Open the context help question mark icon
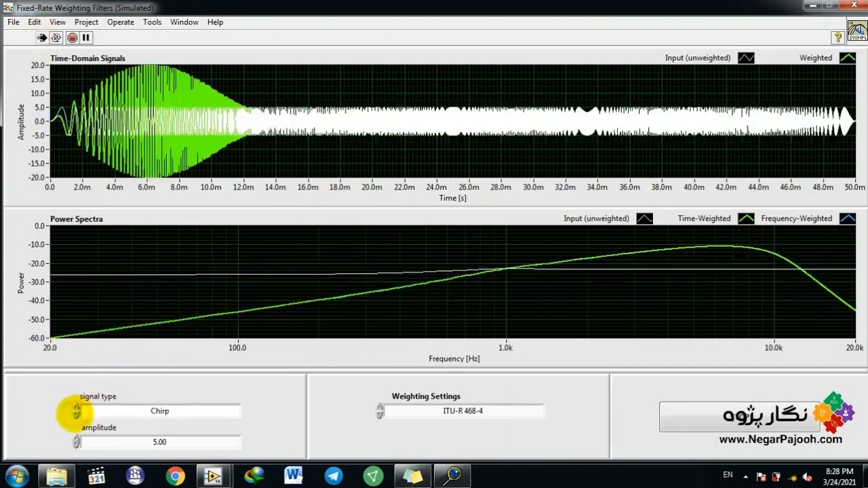 coord(837,37)
